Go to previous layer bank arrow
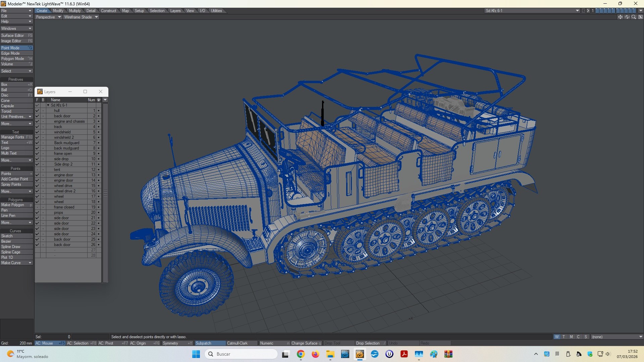 pyautogui.click(x=584, y=11)
